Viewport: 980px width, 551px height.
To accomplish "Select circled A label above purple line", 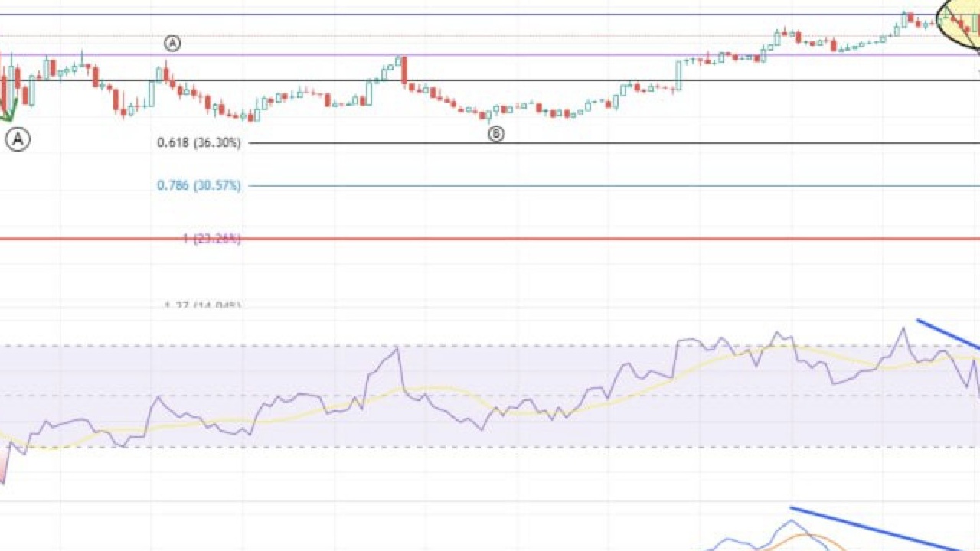I will pos(172,44).
